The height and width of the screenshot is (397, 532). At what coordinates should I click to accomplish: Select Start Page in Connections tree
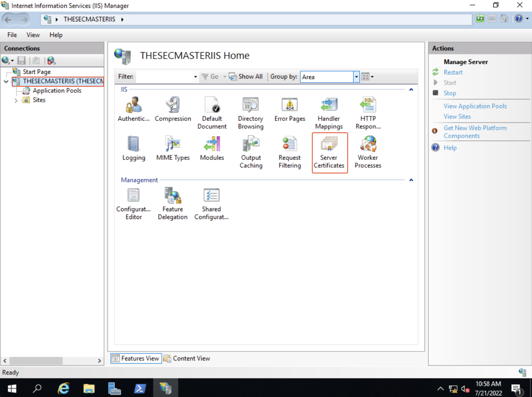tap(37, 72)
